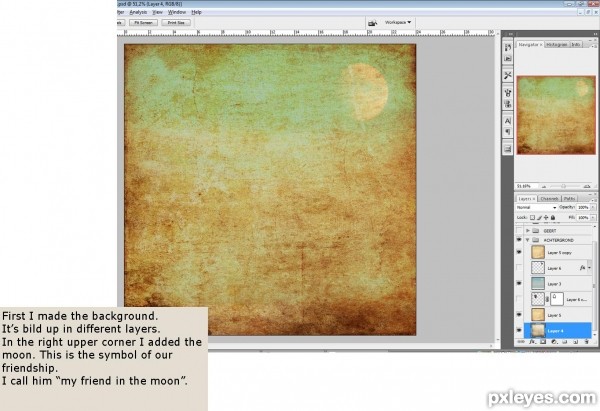Screen dimensions: 600x411
Task: Open the Fill slider arrow
Action: coord(593,218)
